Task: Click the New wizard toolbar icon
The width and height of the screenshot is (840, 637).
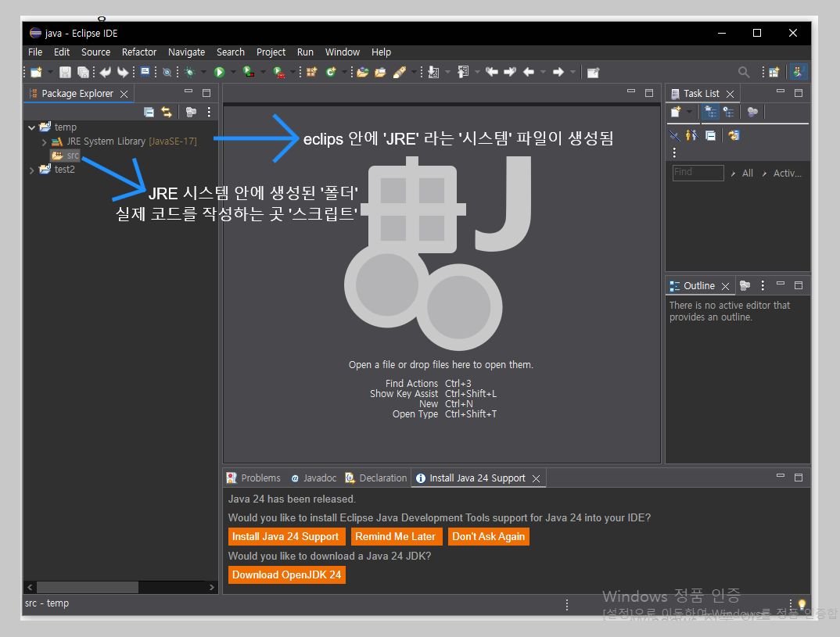Action: [36, 72]
